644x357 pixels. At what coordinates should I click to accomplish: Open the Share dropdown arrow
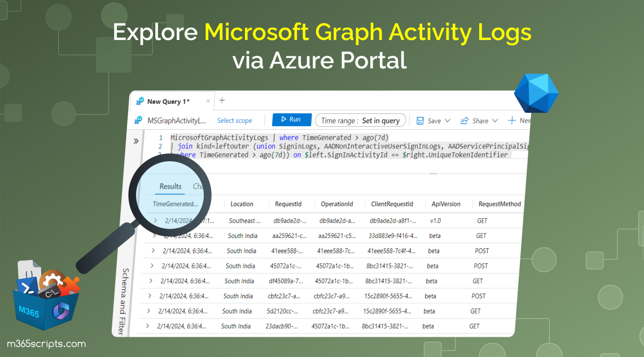pos(495,120)
